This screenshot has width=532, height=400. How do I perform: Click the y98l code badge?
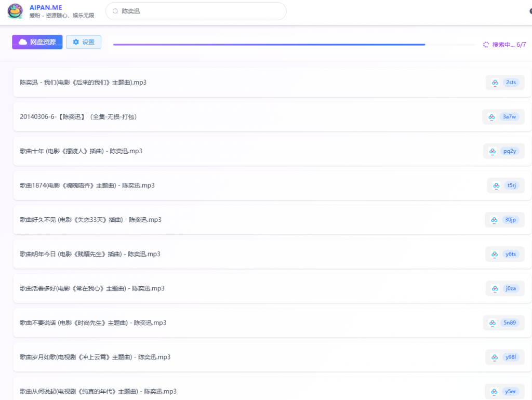point(511,357)
